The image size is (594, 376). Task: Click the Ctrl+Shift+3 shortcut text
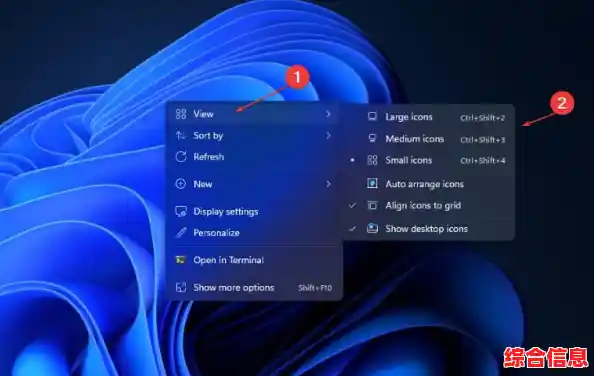pos(482,140)
